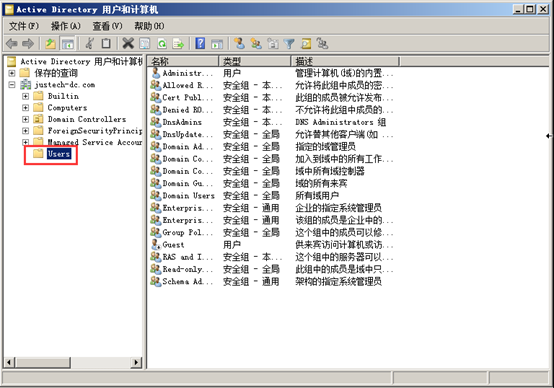Expand the Builtin container
The width and height of the screenshot is (554, 388).
coord(25,96)
